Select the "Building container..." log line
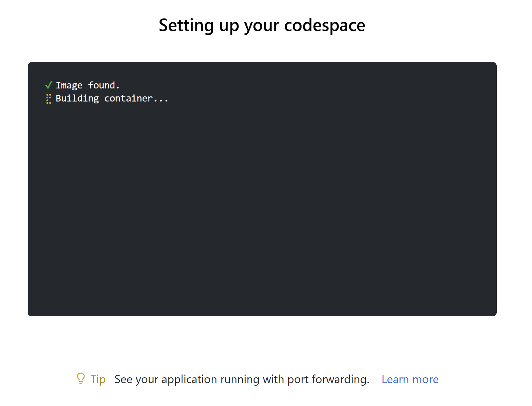This screenshot has width=532, height=406. pos(112,99)
